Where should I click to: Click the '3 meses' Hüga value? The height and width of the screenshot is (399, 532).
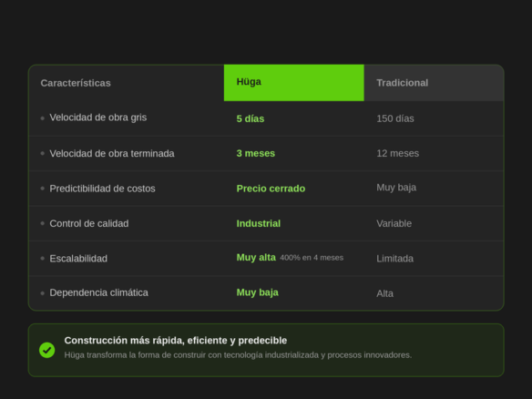pos(255,153)
